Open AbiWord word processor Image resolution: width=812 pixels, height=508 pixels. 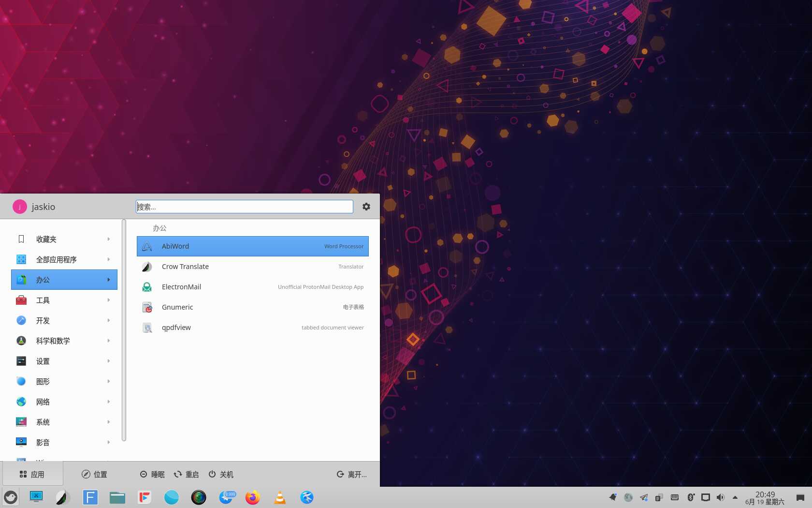point(252,246)
